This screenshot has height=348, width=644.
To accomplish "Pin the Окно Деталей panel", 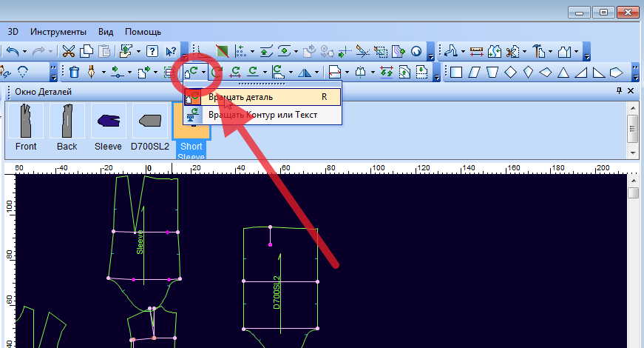I will pyautogui.click(x=619, y=91).
